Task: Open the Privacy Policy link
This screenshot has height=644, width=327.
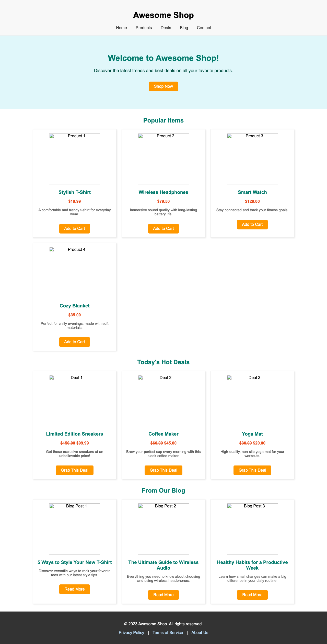Action: 131,632
